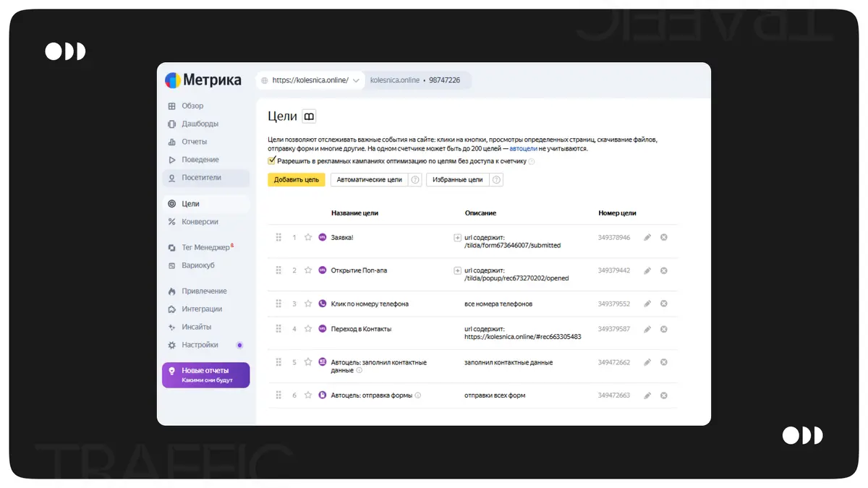
Task: Click the pencil edit icon for goal Заявка!
Action: point(647,237)
